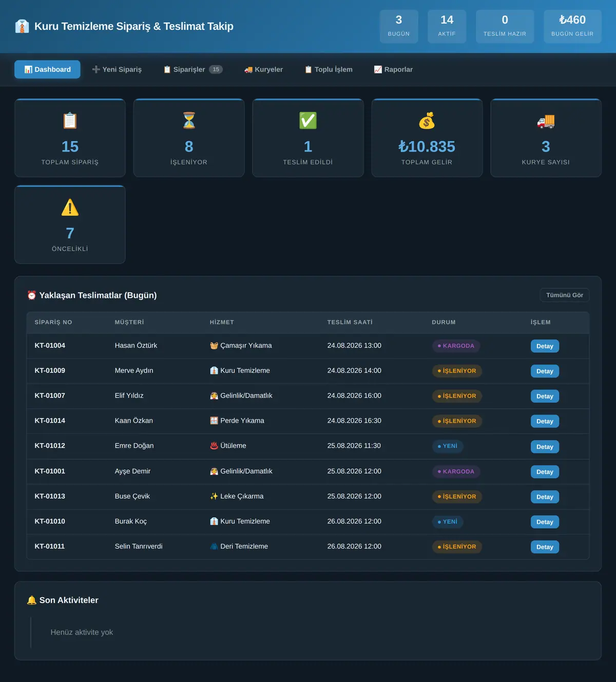Click the truck icon on the Kurye Sayısı card
The height and width of the screenshot is (682, 616).
[546, 121]
